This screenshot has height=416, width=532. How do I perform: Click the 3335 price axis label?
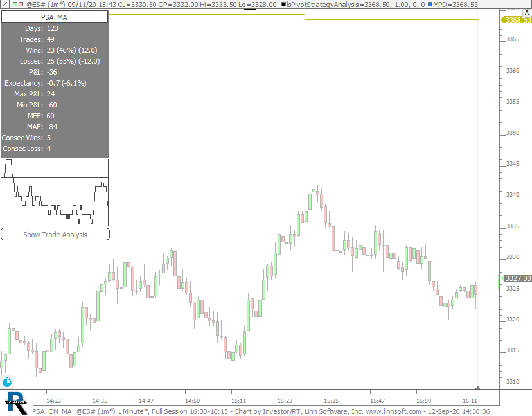pos(513,226)
